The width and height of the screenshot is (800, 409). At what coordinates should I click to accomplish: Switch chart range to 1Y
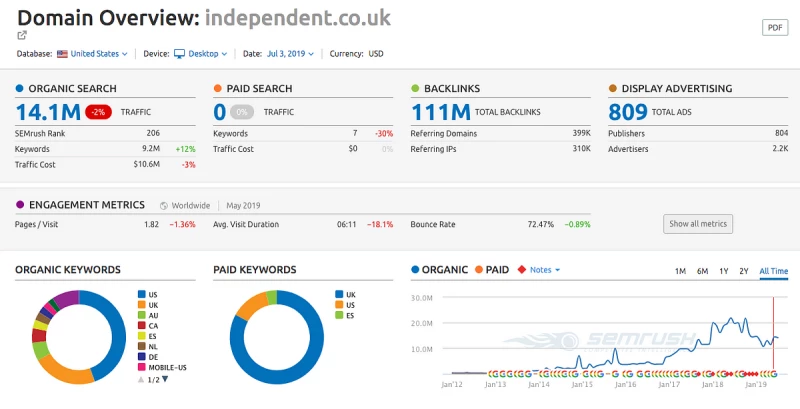(x=723, y=271)
